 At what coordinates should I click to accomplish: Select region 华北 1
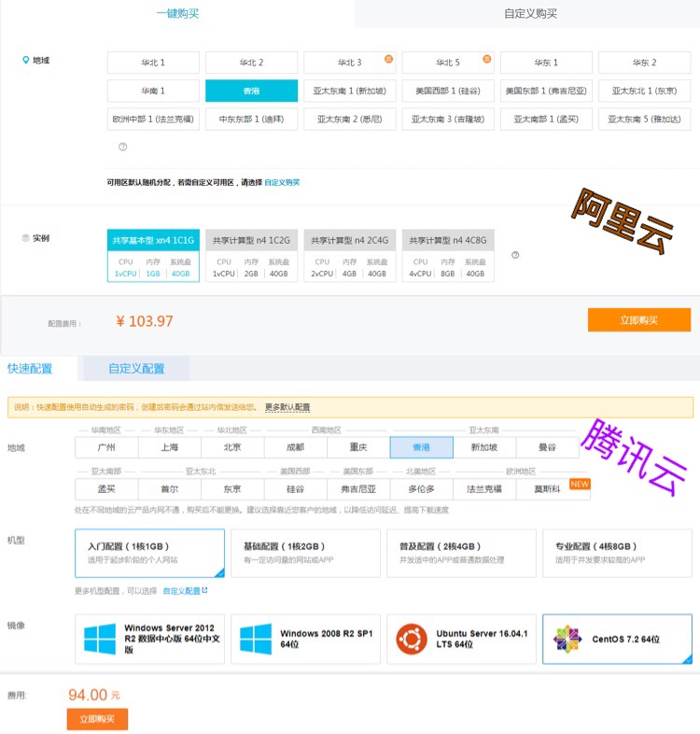pos(153,63)
